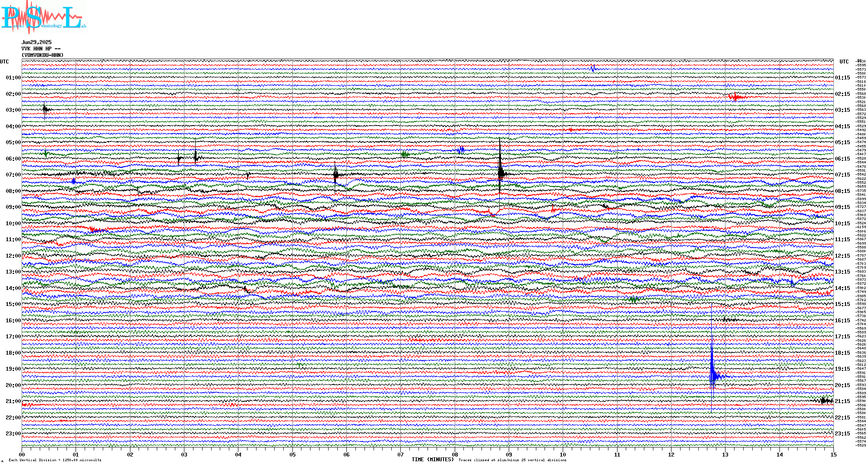This screenshot has height=466, width=868.
Task: Click the 08:15 time label
Action: pyautogui.click(x=843, y=191)
